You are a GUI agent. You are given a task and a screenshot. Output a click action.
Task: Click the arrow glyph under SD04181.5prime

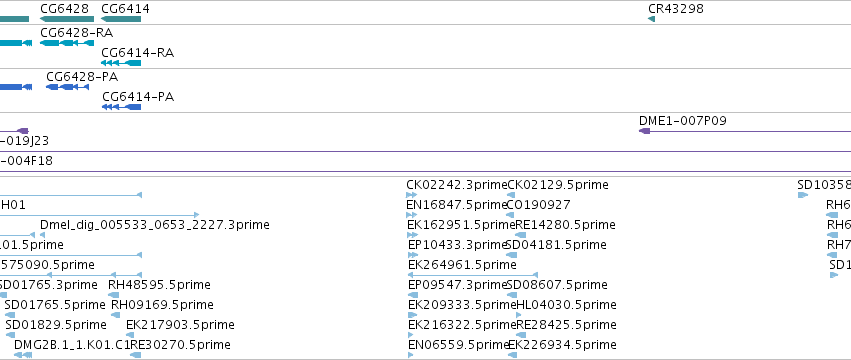[510, 255]
